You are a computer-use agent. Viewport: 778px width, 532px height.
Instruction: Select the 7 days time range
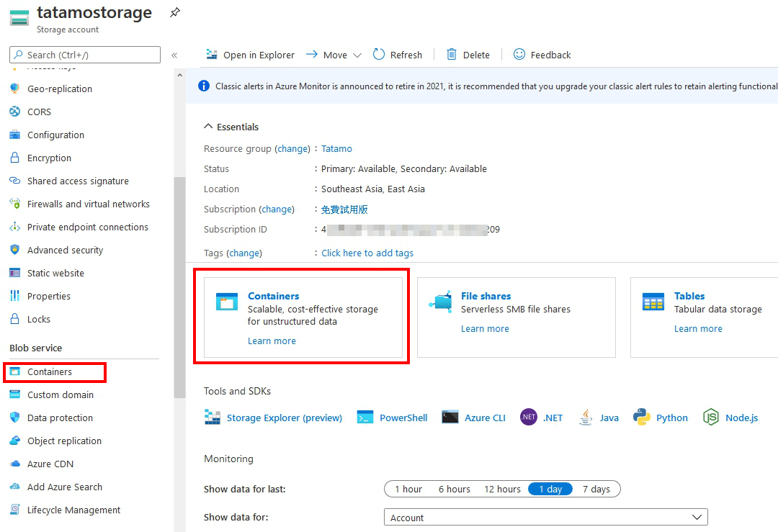[x=596, y=489]
